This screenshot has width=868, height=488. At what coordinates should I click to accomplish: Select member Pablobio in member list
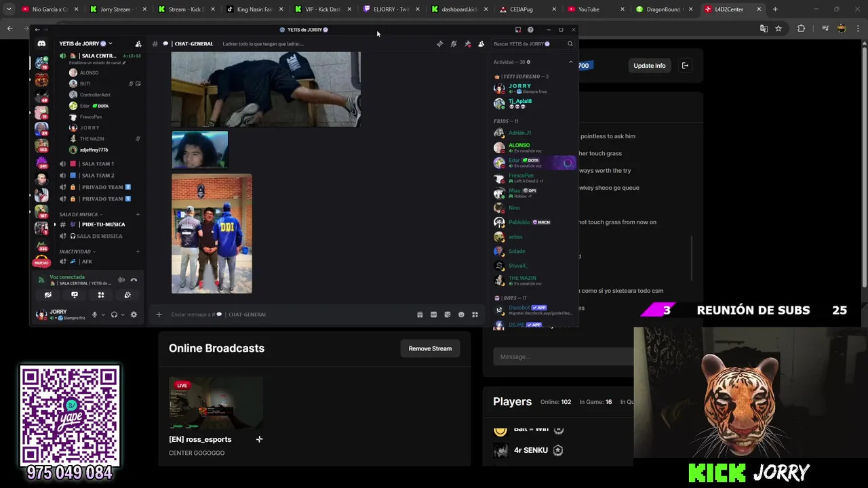(534, 222)
